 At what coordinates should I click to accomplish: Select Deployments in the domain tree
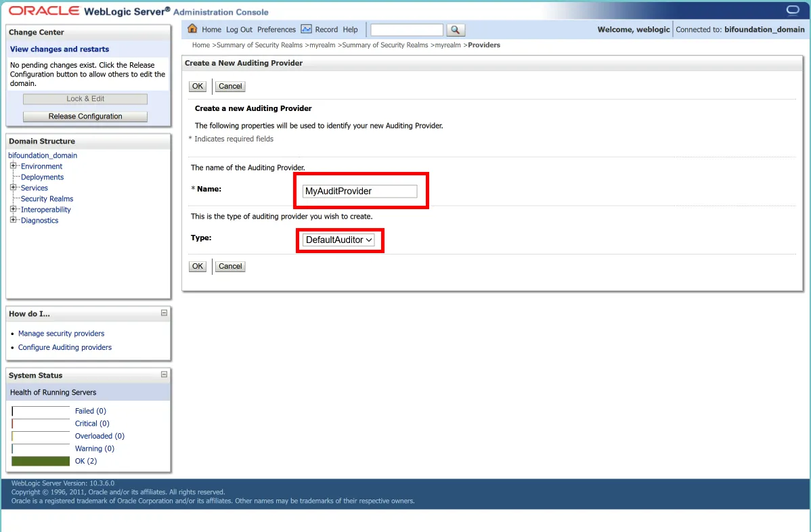(43, 177)
